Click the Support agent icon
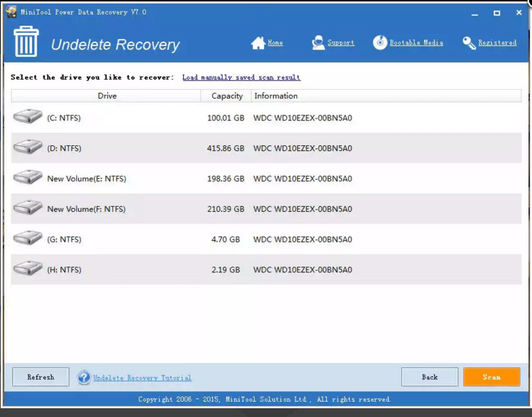This screenshot has width=532, height=417. tap(318, 43)
